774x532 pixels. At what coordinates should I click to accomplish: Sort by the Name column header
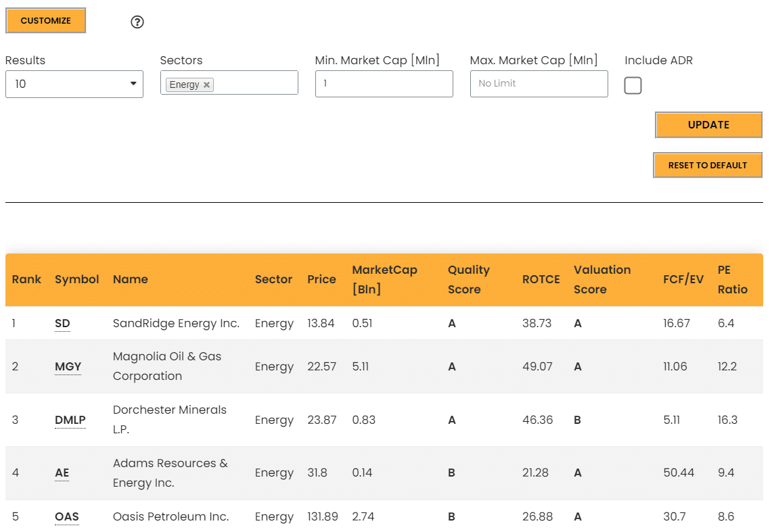(131, 280)
